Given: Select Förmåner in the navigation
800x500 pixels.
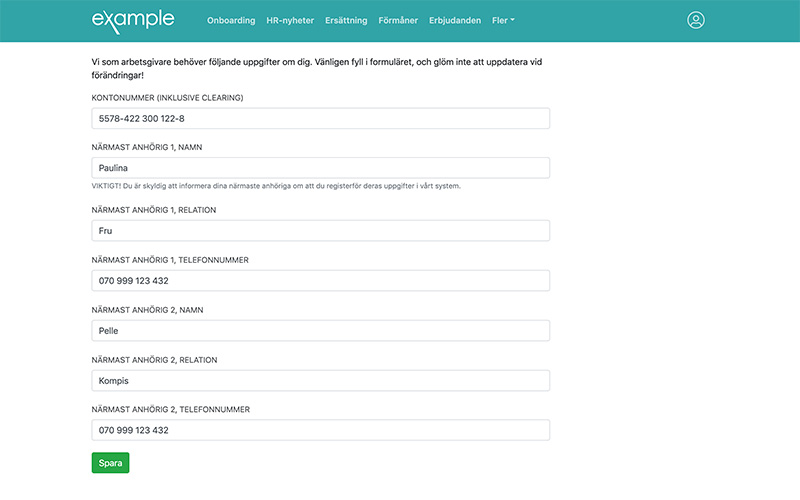Looking at the screenshot, I should 398,20.
